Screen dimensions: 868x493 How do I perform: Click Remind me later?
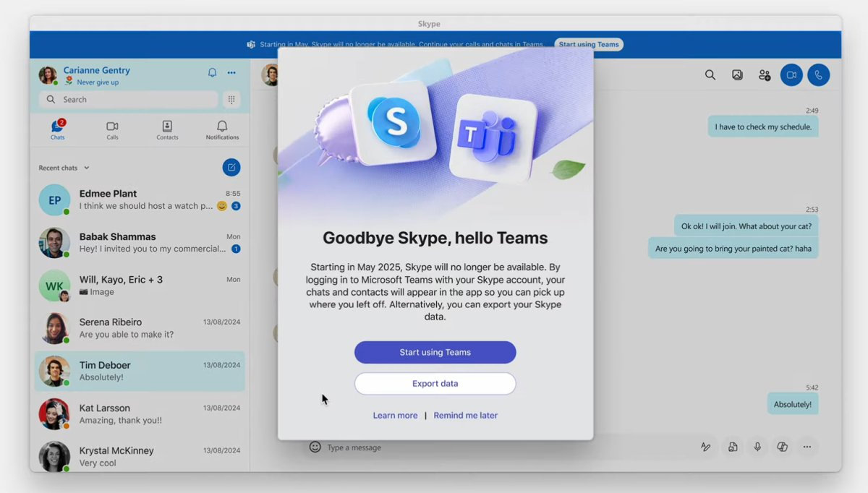[465, 416]
